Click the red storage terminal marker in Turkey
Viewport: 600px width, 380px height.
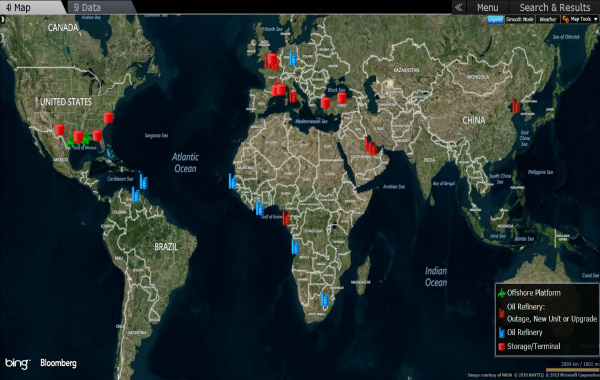pos(341,98)
